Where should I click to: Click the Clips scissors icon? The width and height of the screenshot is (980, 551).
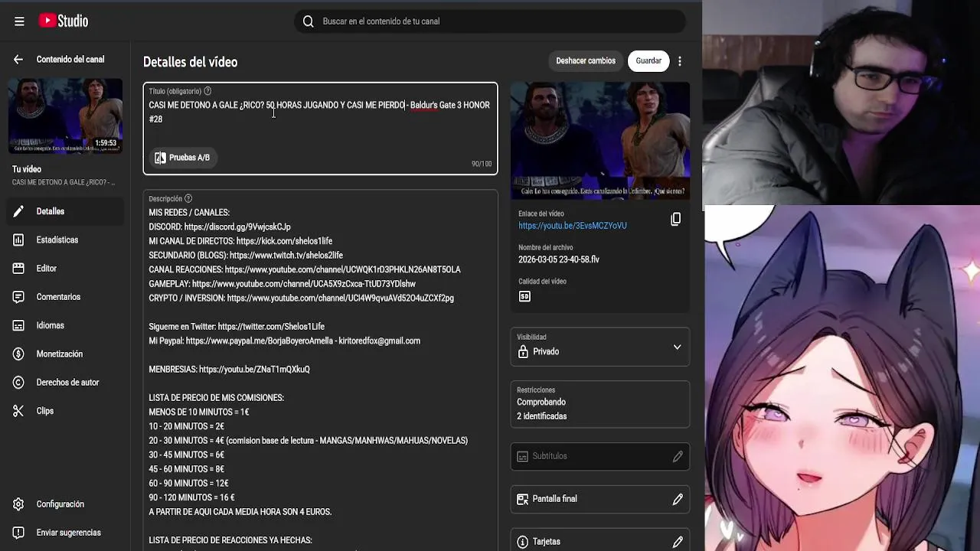point(19,411)
